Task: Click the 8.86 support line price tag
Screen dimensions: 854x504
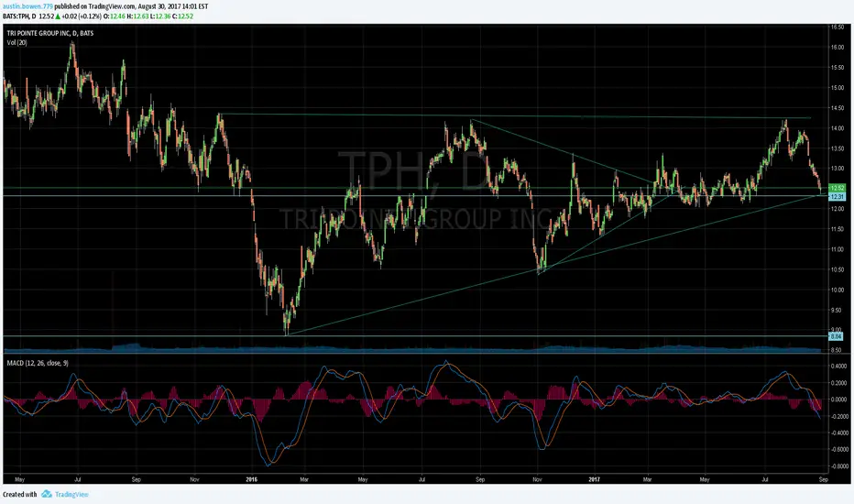Action: [x=837, y=336]
